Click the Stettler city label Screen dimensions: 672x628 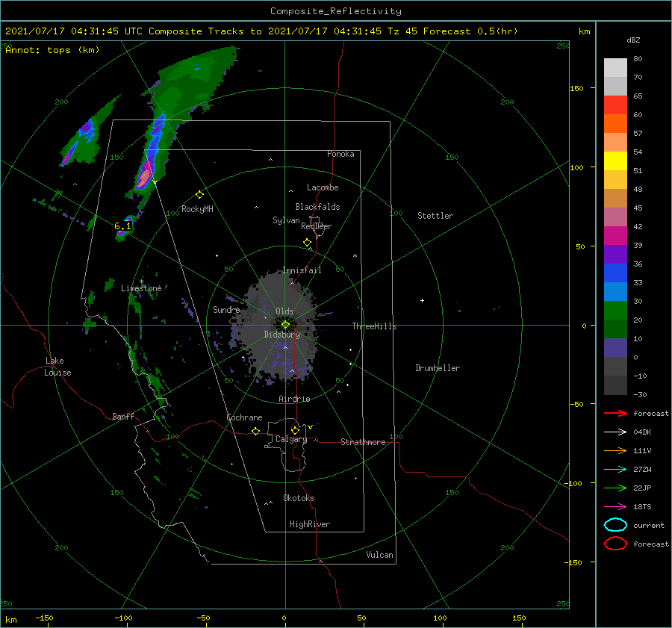[x=435, y=216]
